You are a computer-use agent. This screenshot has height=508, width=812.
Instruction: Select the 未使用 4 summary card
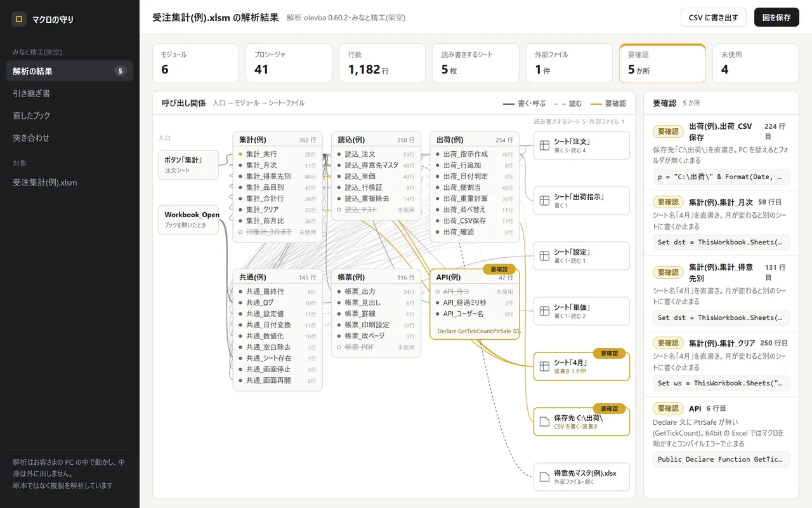(756, 63)
